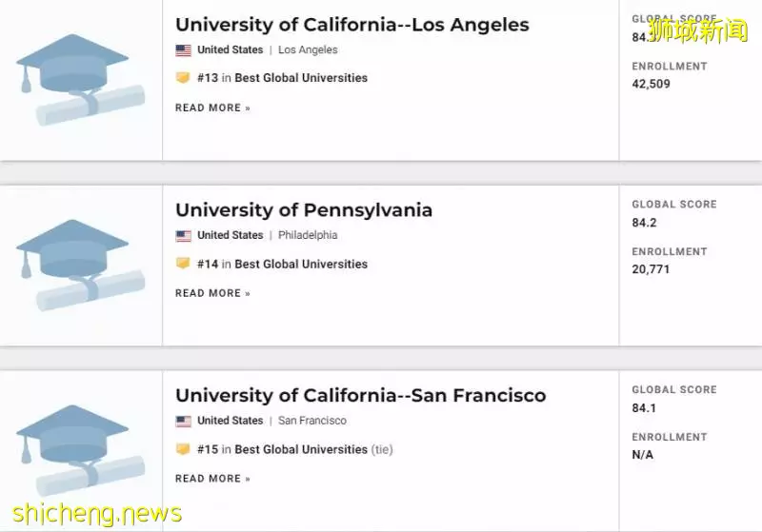Click READ MORE under University of Pennsylvania
The width and height of the screenshot is (762, 532).
(x=212, y=293)
